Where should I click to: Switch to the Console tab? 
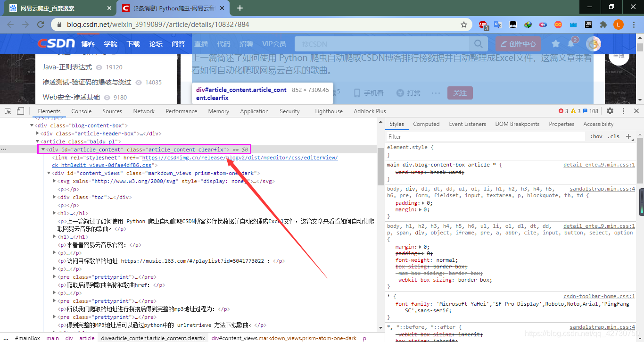pyautogui.click(x=82, y=111)
